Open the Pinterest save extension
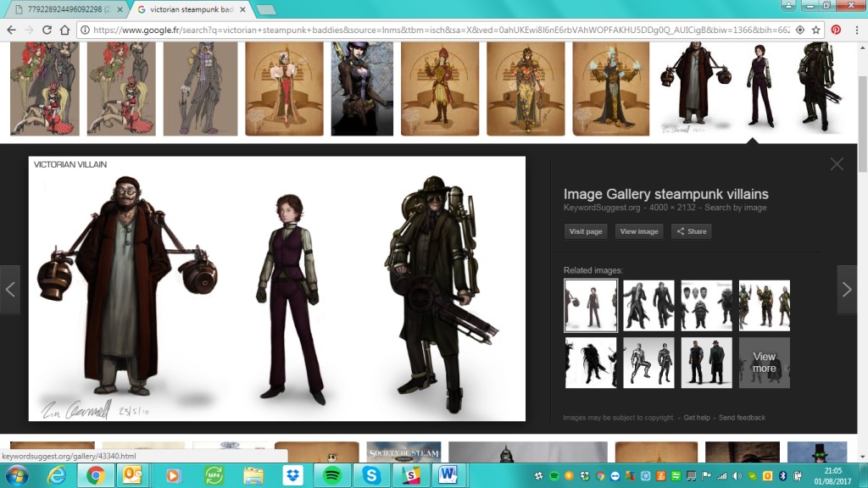 [836, 30]
